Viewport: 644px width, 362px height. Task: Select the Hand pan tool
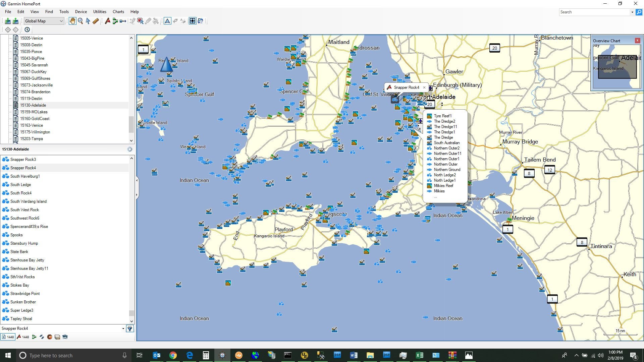72,21
